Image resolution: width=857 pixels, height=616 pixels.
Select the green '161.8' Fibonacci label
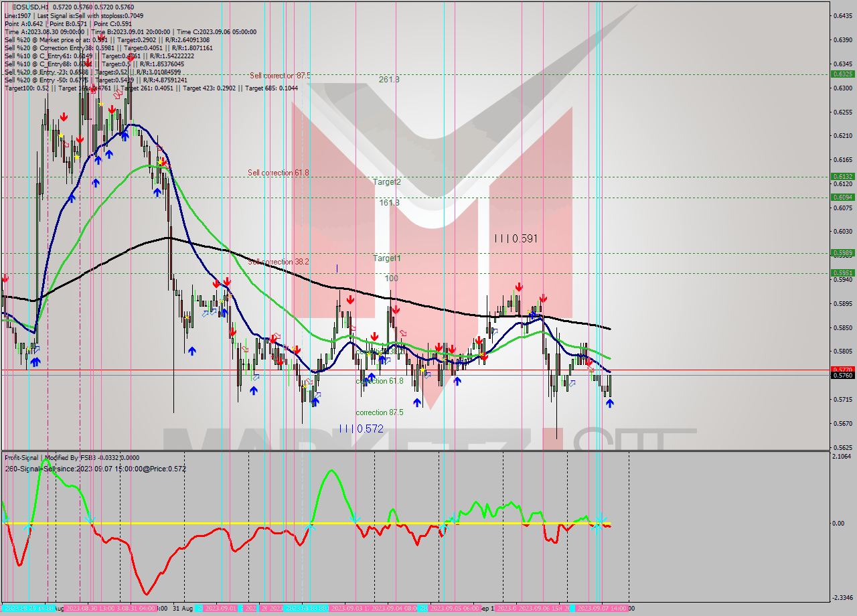[x=389, y=202]
